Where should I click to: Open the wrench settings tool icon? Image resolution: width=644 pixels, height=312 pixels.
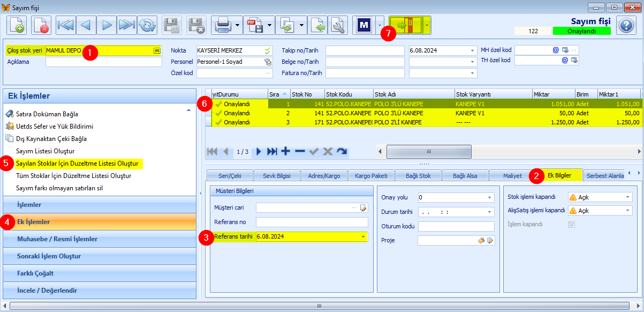[x=338, y=25]
